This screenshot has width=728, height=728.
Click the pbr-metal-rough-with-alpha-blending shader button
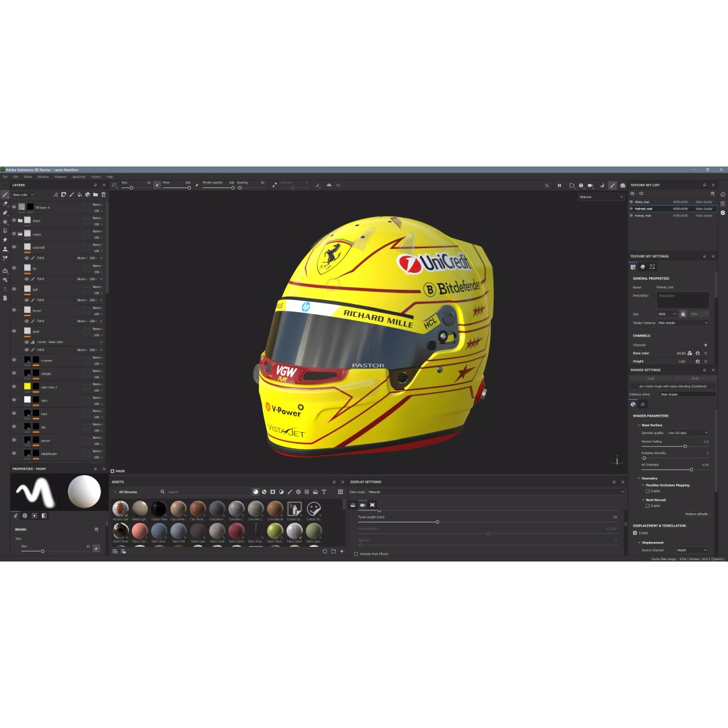click(x=673, y=386)
